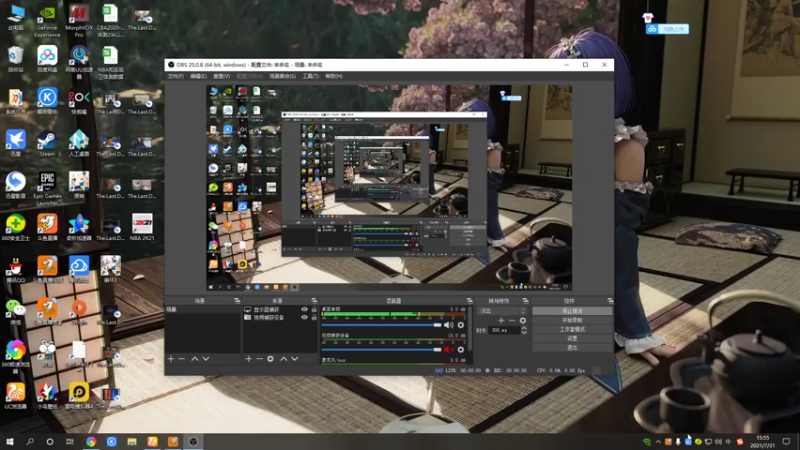This screenshot has height=450, width=800.
Task: Click the audio mixer scrollbar
Action: [469, 329]
